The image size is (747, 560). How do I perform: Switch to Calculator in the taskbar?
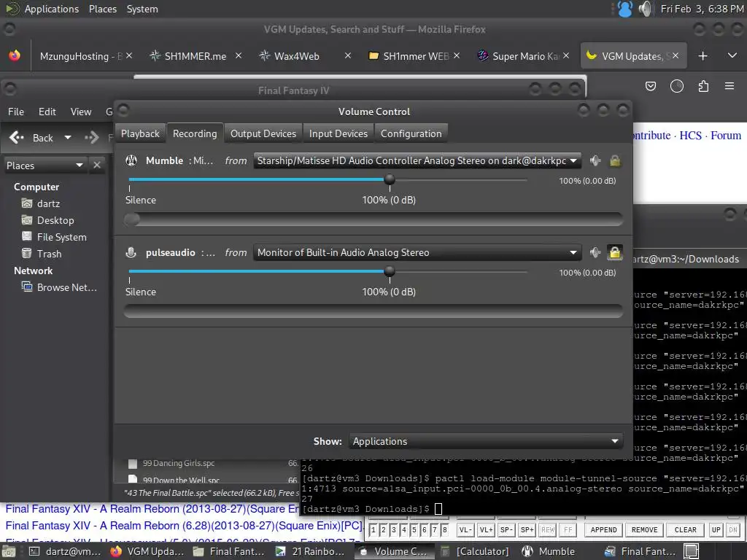click(474, 551)
